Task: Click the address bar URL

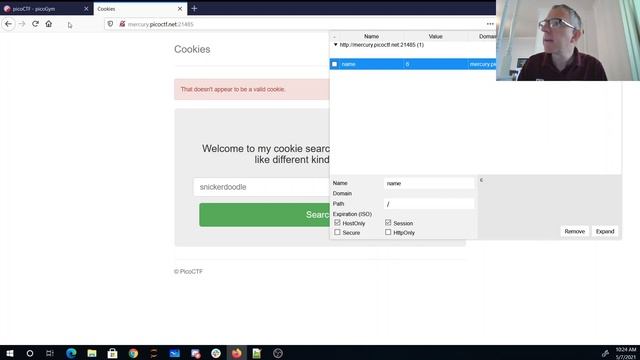Action: pyautogui.click(x=160, y=24)
